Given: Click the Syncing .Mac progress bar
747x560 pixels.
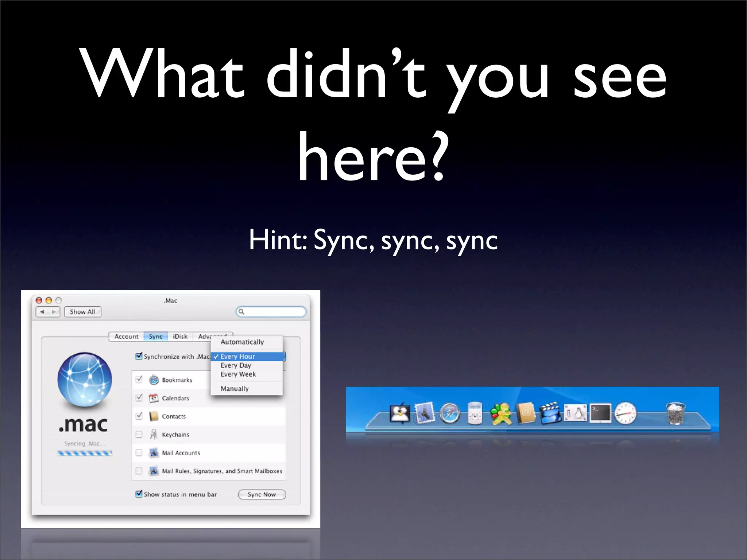Looking at the screenshot, I should (85, 453).
